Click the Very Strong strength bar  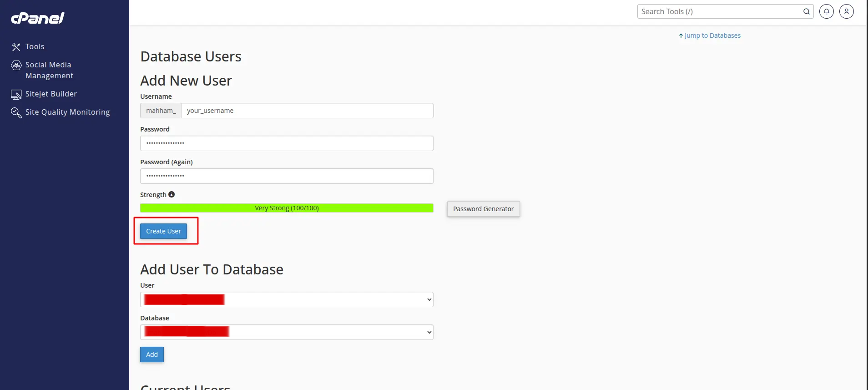coord(287,208)
